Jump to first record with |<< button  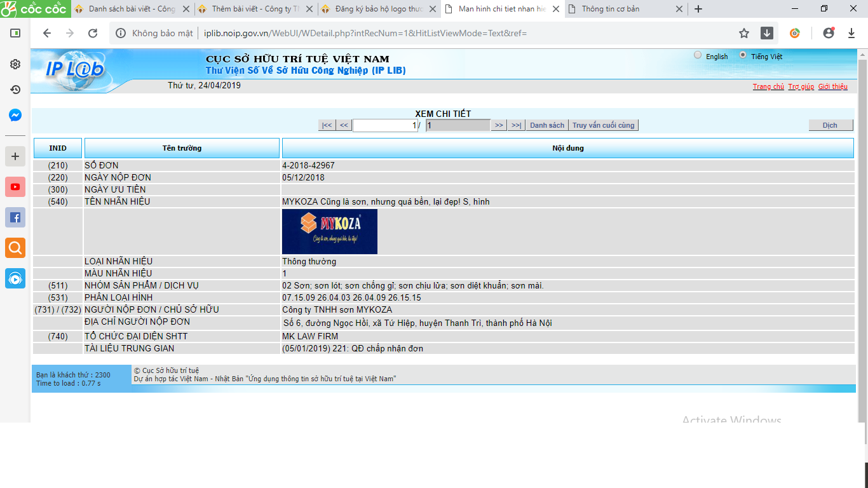click(x=327, y=125)
